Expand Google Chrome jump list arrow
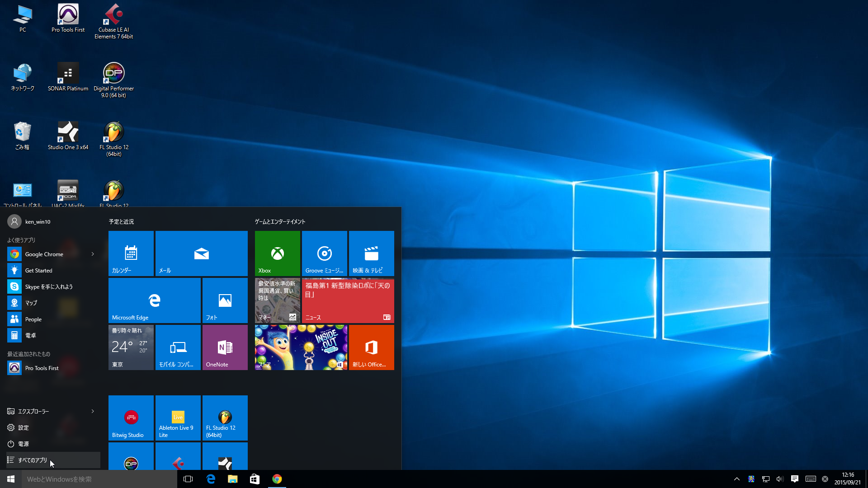 93,254
